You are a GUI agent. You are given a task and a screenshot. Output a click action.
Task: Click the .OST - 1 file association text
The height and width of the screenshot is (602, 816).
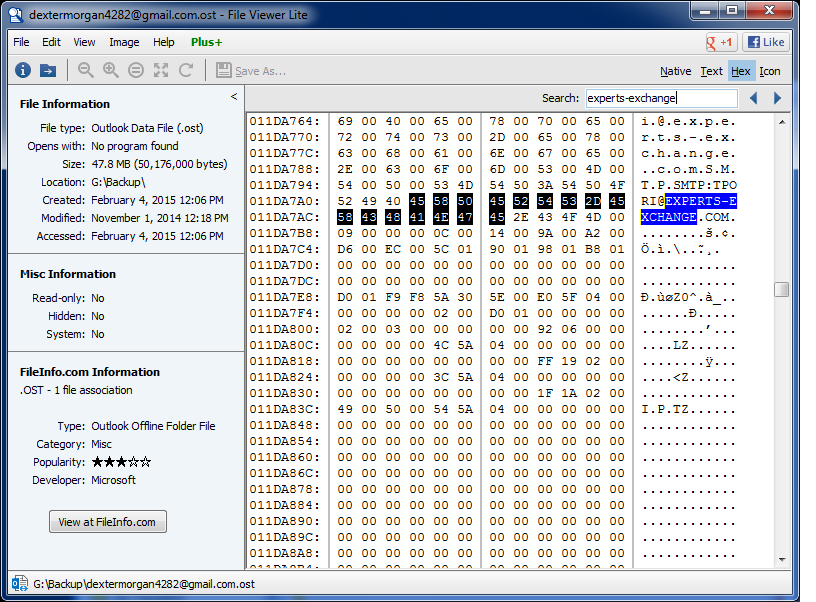76,390
